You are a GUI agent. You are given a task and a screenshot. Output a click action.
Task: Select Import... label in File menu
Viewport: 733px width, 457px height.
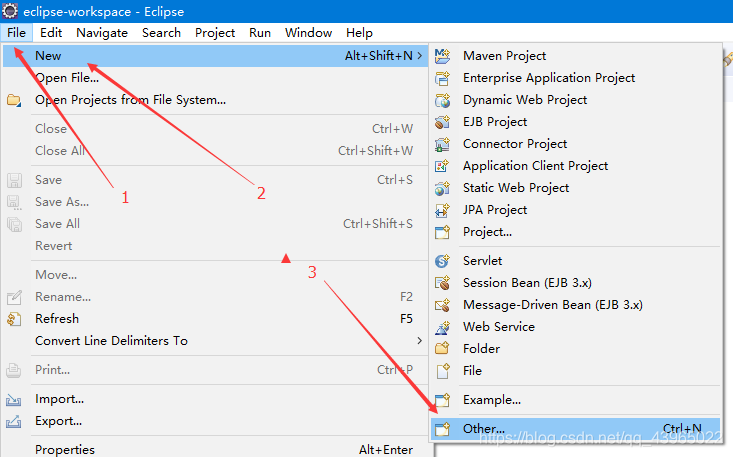[x=59, y=399]
